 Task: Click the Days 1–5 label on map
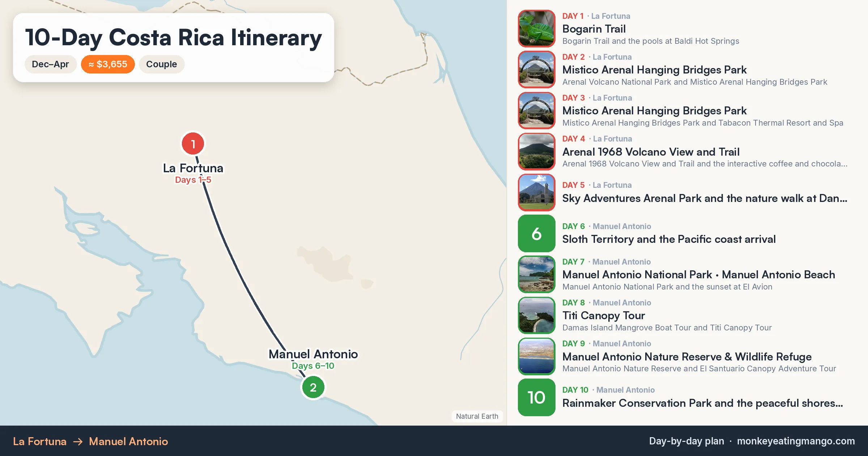point(193,180)
